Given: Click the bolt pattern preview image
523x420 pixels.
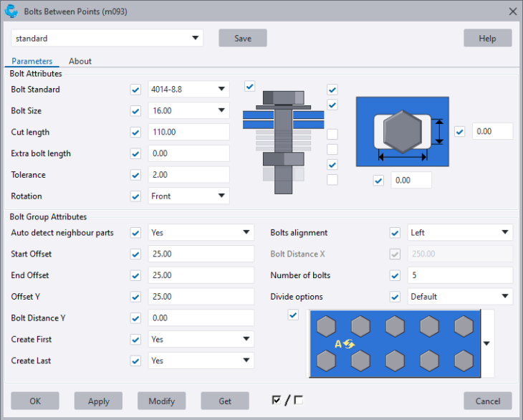Looking at the screenshot, I should click(395, 343).
